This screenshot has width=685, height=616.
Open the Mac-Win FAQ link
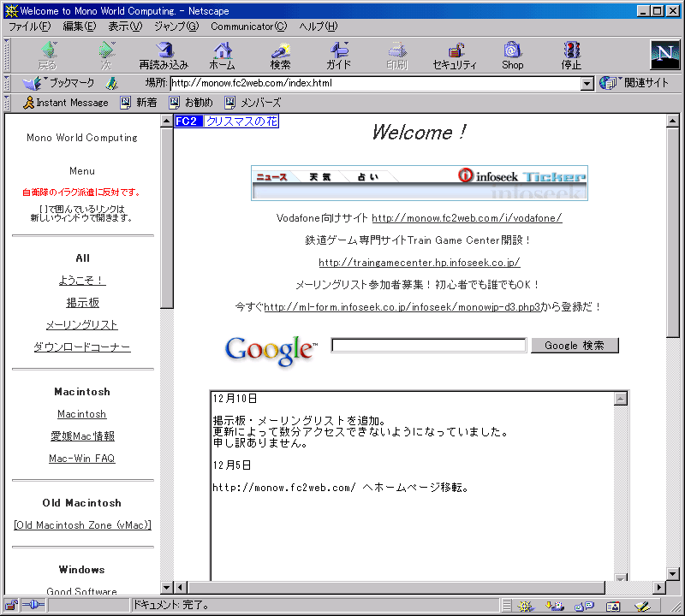point(81,459)
